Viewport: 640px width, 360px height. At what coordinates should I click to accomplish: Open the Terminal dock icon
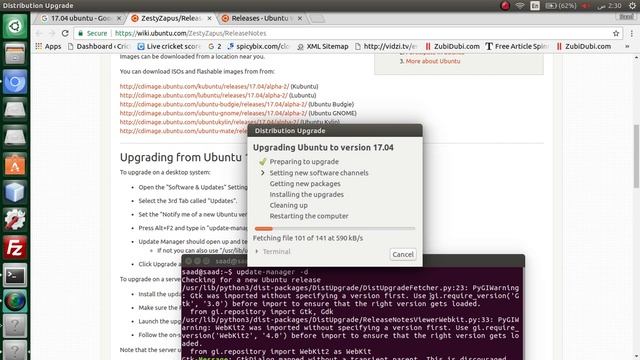(x=15, y=276)
